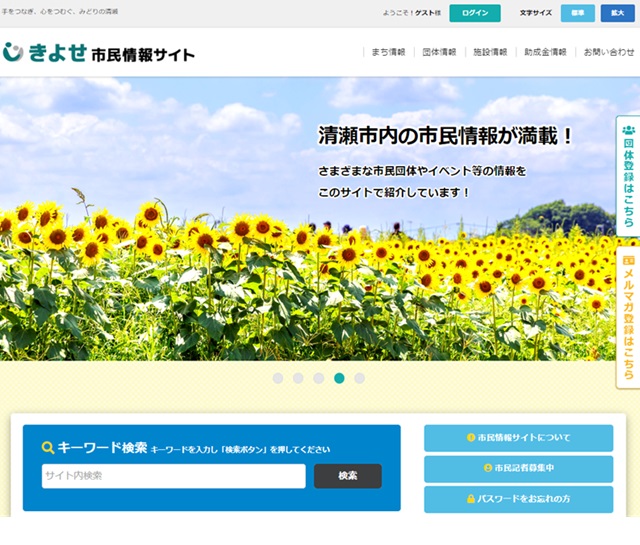Viewport: 640px width, 545px height.
Task: Click the magnifying glass keyword search icon
Action: click(x=48, y=448)
